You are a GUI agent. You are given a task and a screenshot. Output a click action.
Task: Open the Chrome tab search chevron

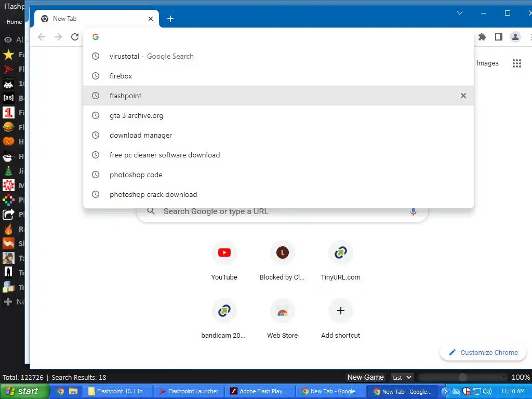[460, 13]
